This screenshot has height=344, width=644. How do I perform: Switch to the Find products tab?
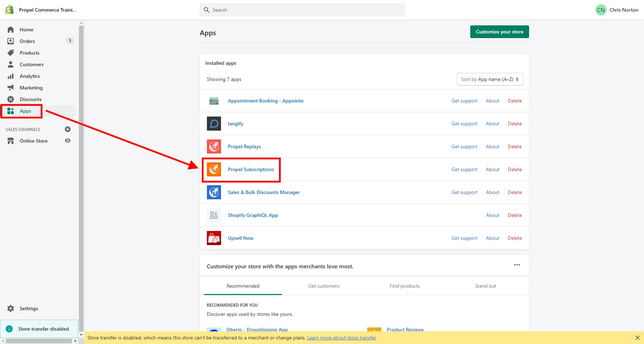pos(405,286)
